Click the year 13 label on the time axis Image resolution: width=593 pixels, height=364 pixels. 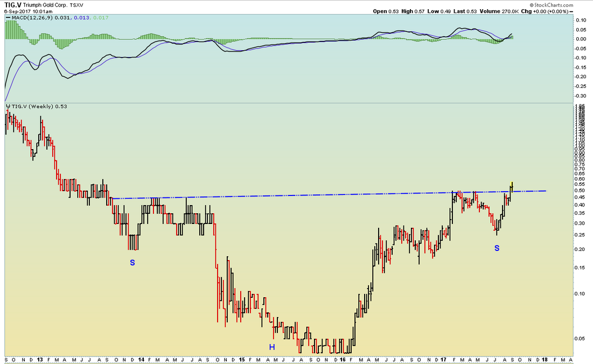click(x=40, y=360)
